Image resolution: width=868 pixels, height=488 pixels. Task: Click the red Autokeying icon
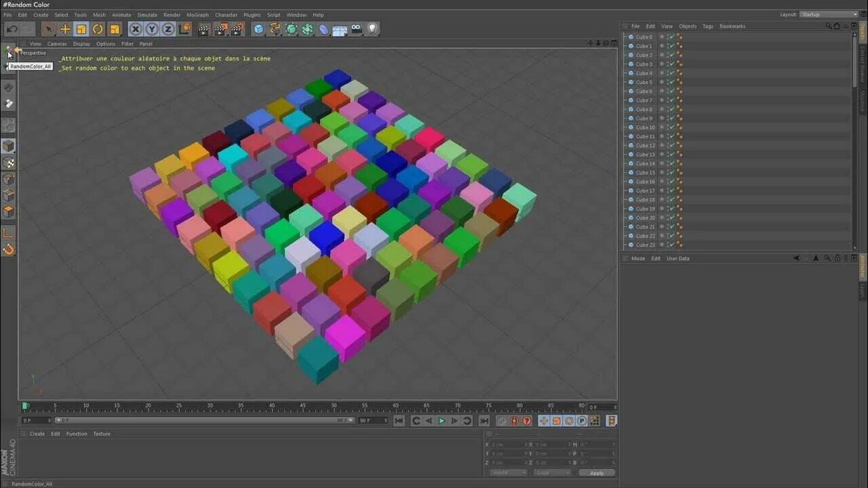pyautogui.click(x=514, y=421)
